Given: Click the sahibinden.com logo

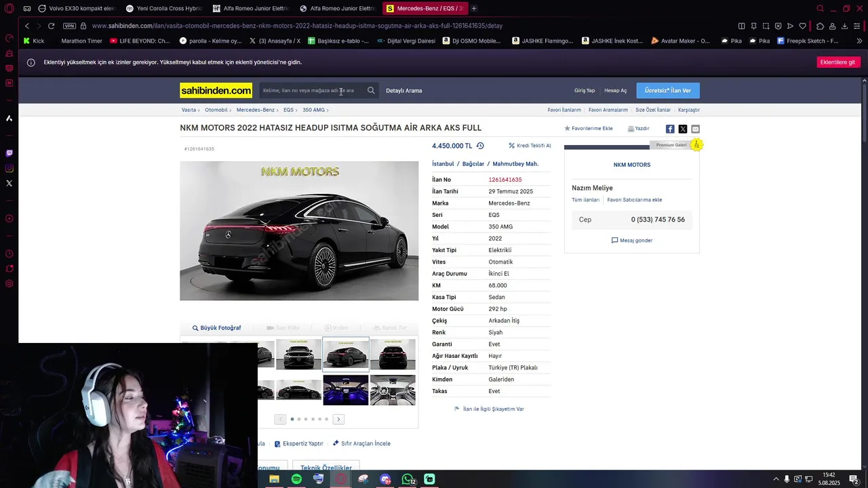Looking at the screenshot, I should [x=216, y=90].
